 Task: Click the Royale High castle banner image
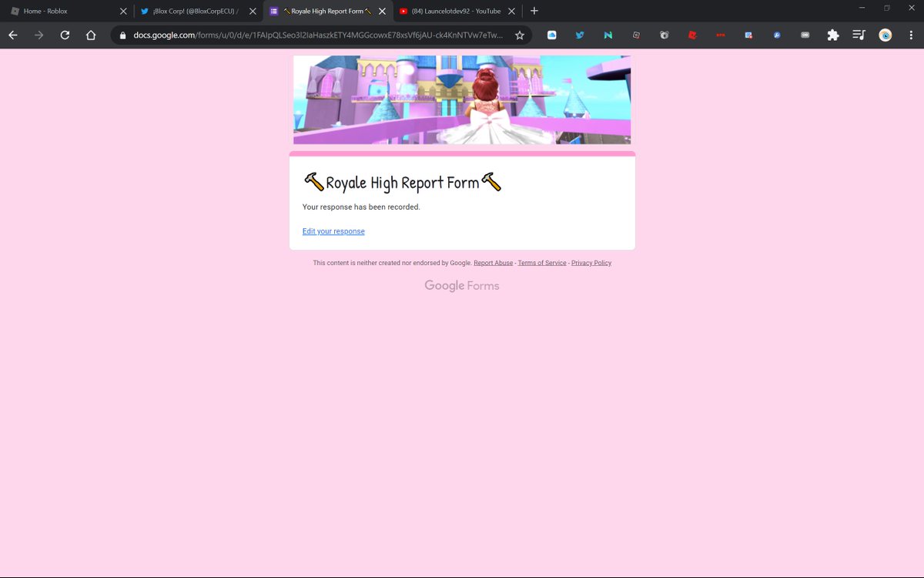coord(462,99)
